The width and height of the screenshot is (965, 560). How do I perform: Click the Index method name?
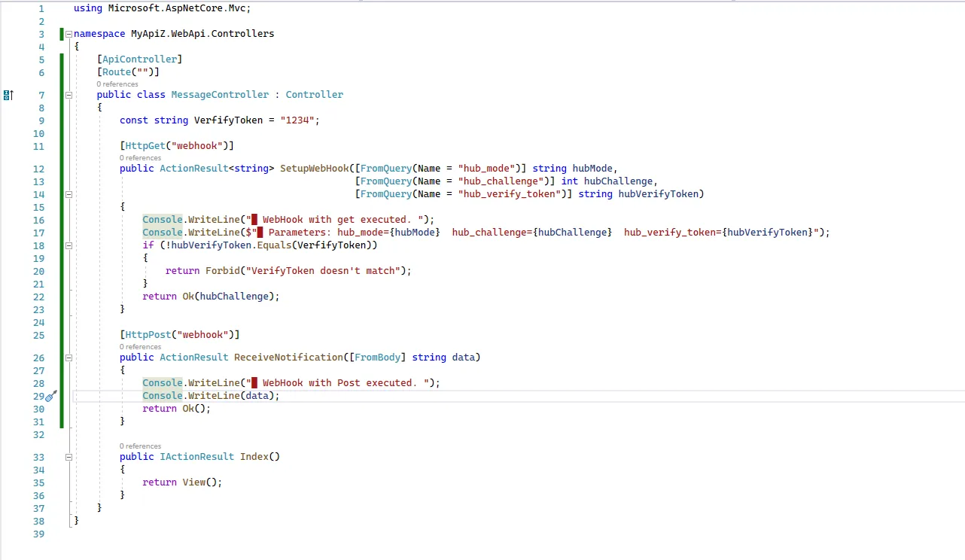pos(254,457)
